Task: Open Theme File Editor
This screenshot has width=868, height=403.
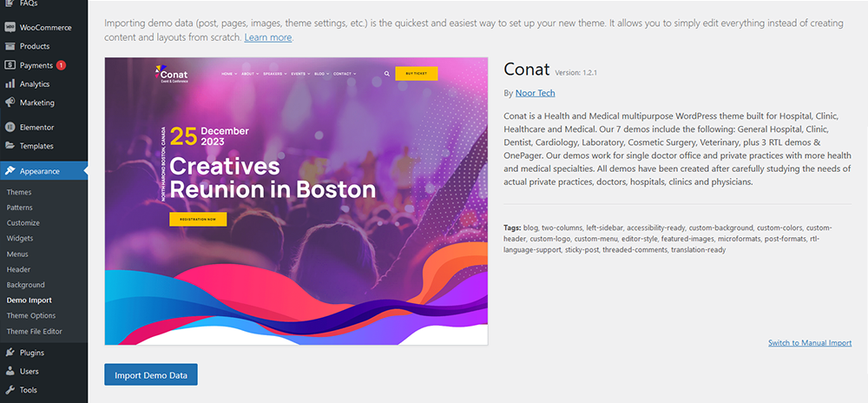Action: coord(35,331)
